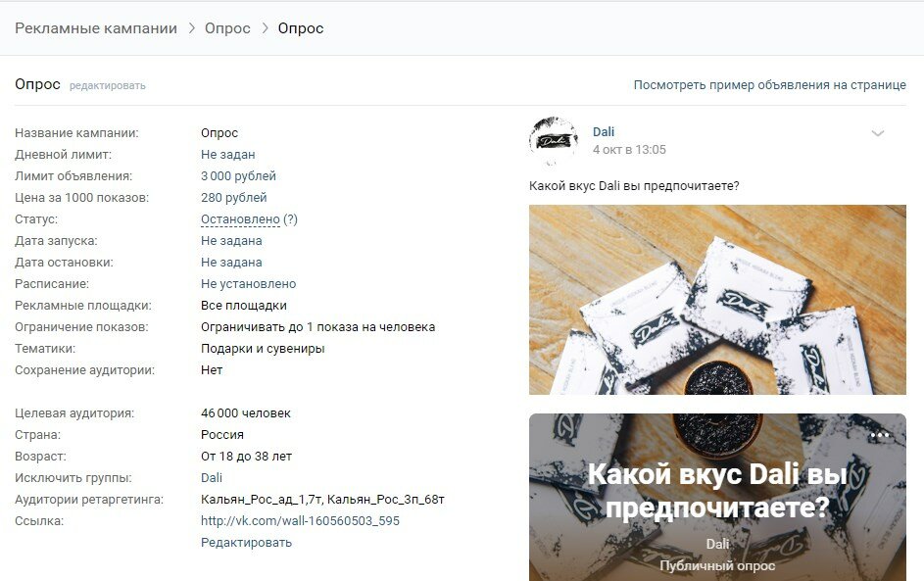Open the Dali profile avatar
Image resolution: width=924 pixels, height=581 pixels.
(553, 141)
